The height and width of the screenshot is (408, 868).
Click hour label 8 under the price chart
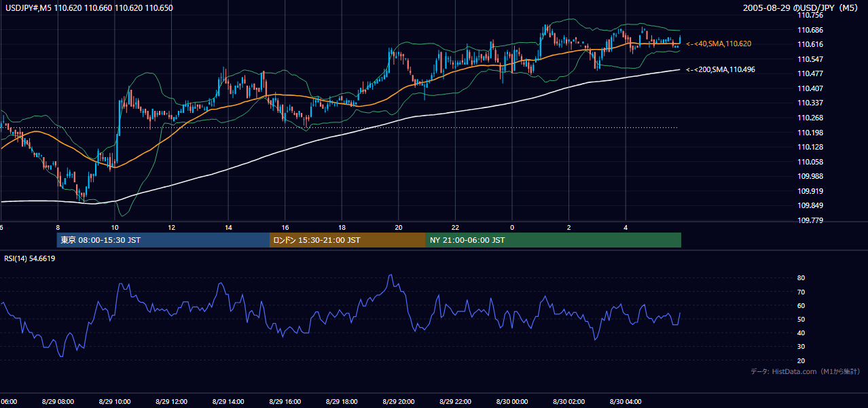(58, 228)
